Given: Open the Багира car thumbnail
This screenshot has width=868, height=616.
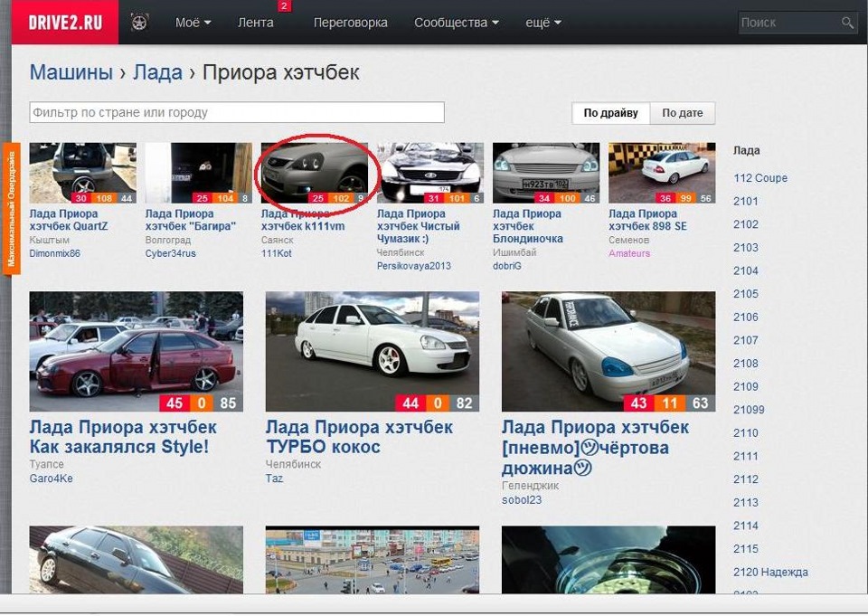Looking at the screenshot, I should (198, 173).
